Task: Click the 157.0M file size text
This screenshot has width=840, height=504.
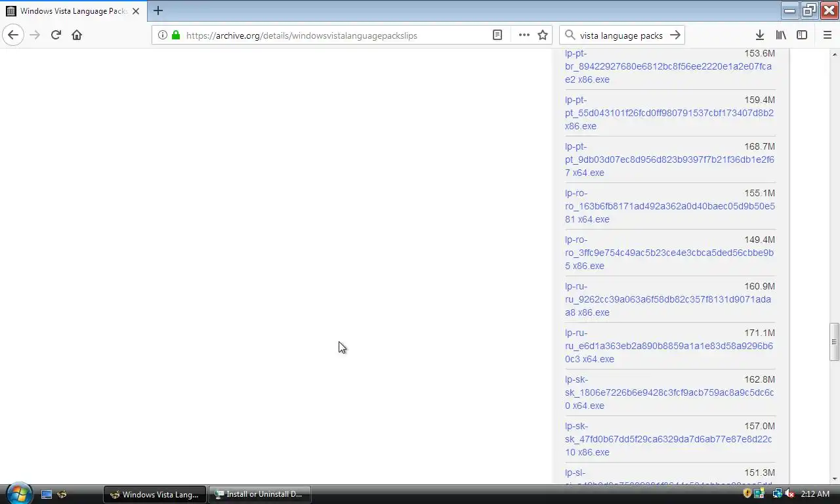Action: (x=759, y=426)
